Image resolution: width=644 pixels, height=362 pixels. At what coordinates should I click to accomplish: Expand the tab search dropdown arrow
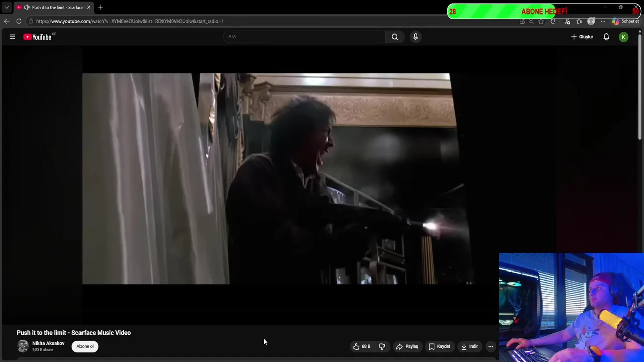(7, 7)
